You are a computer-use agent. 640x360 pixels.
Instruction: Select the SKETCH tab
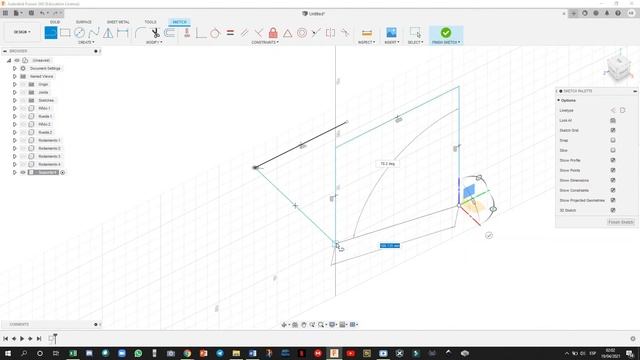coord(179,22)
